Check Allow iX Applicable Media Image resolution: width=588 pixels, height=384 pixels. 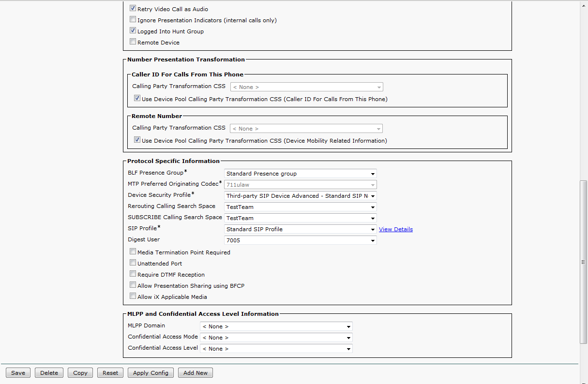click(x=133, y=296)
